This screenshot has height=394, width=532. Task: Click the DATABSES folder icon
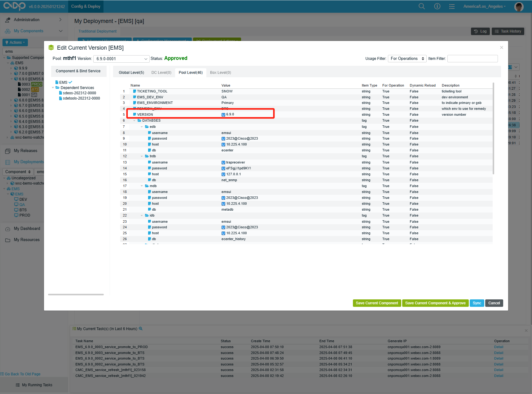coord(139,120)
